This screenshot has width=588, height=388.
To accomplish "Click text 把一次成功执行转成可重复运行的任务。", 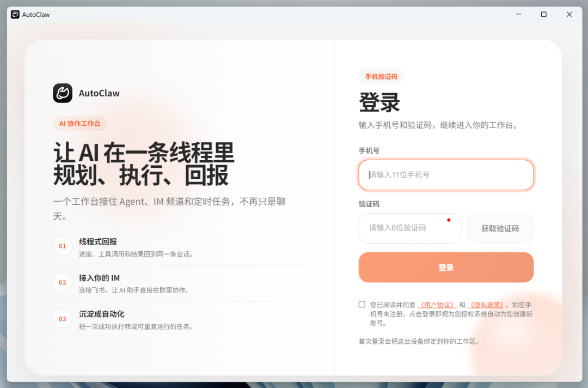I will point(136,326).
